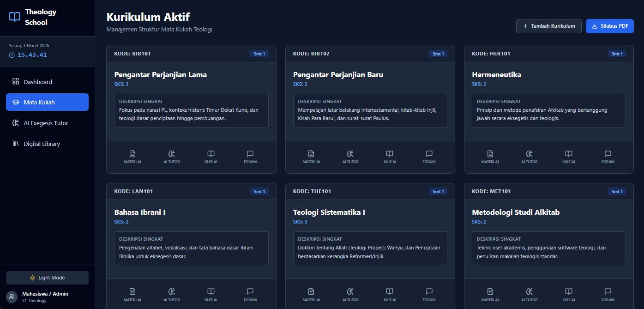Open Materi AI for Hermeneutika course
The height and width of the screenshot is (309, 644).
click(x=490, y=157)
